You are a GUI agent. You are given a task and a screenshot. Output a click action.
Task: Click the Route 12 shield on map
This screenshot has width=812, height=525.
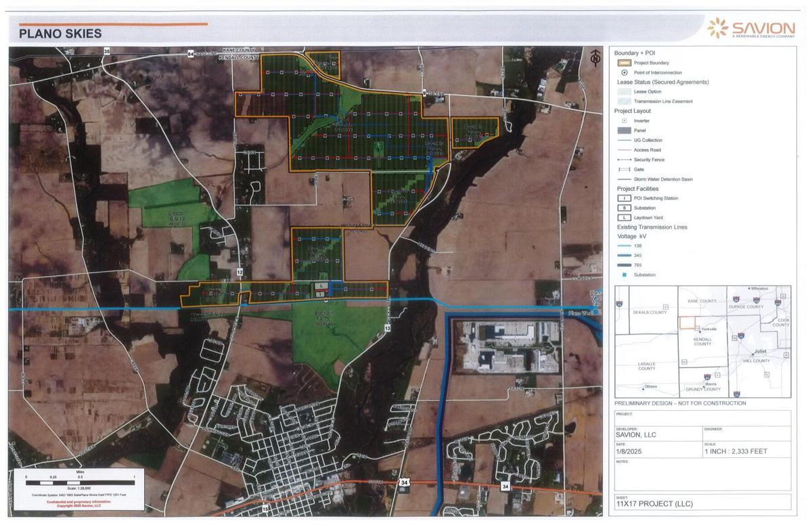point(240,271)
